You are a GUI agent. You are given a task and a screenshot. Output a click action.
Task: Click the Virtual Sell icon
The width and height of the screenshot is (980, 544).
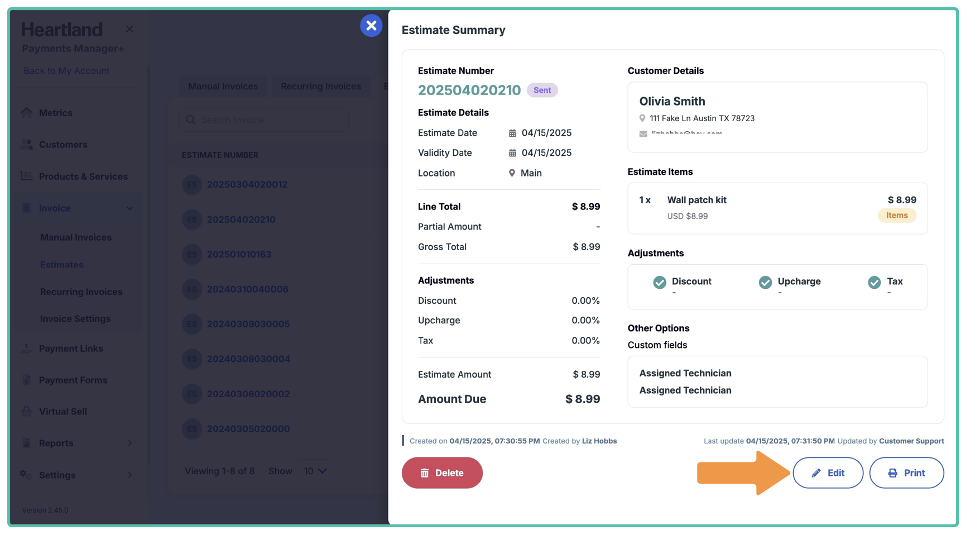(x=26, y=412)
